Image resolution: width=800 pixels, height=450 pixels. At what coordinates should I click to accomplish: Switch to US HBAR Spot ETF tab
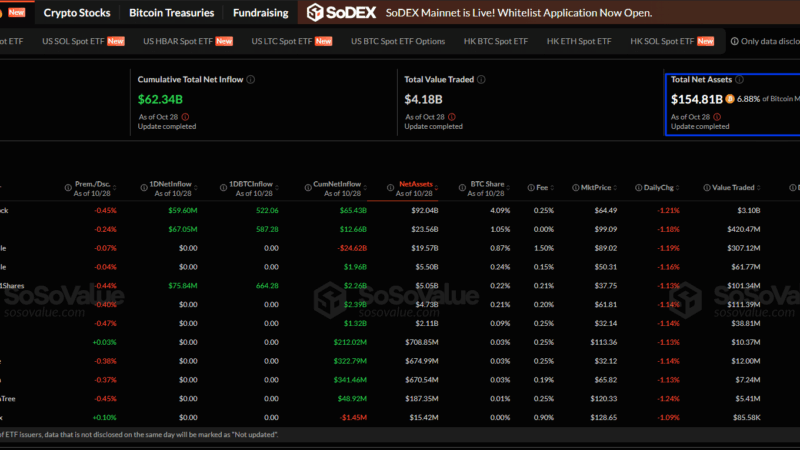tap(188, 41)
